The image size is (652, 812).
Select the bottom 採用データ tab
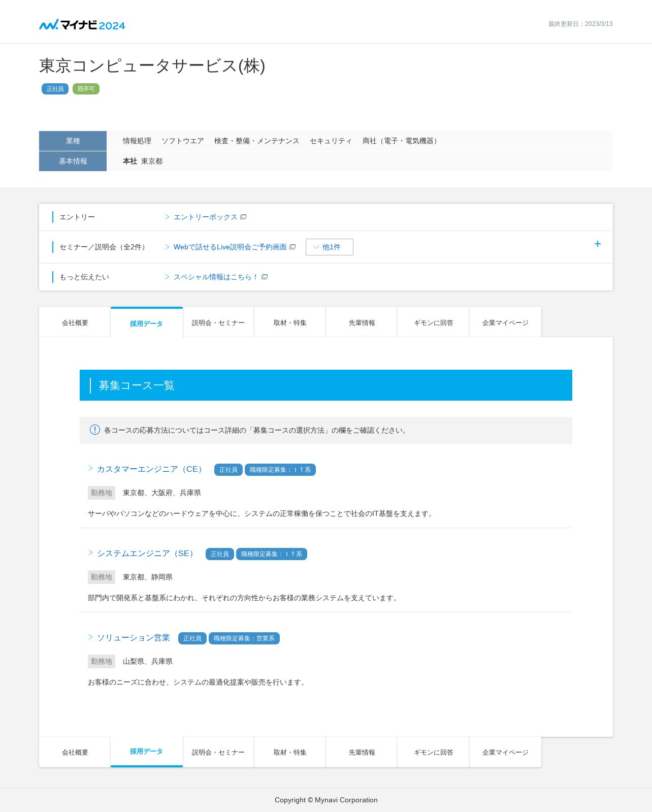(146, 752)
